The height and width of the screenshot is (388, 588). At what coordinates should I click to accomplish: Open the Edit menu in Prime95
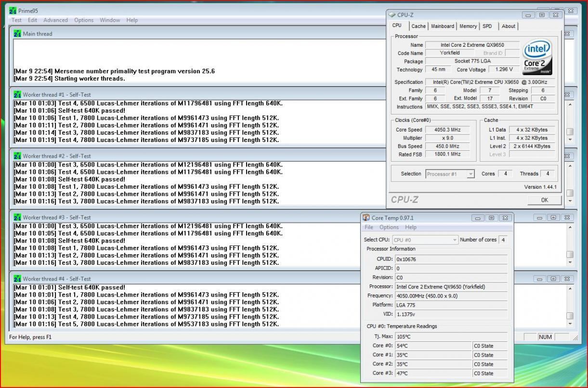point(32,20)
